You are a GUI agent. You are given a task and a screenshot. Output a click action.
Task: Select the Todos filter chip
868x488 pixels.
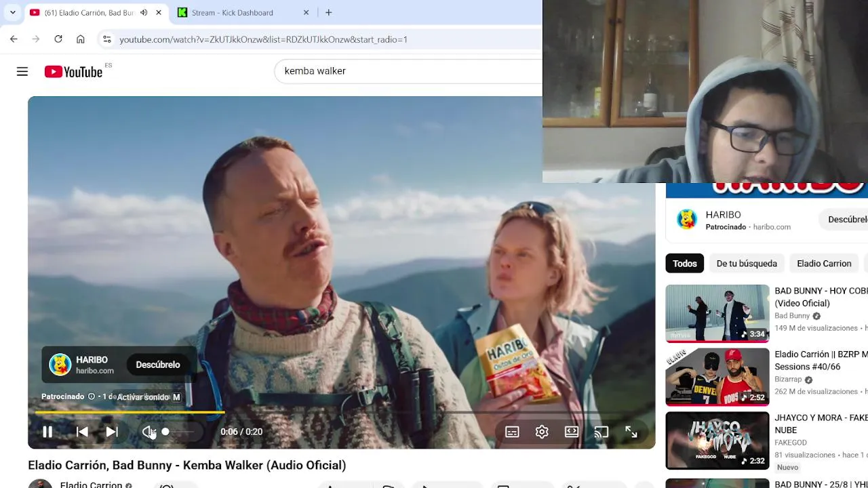pos(685,264)
